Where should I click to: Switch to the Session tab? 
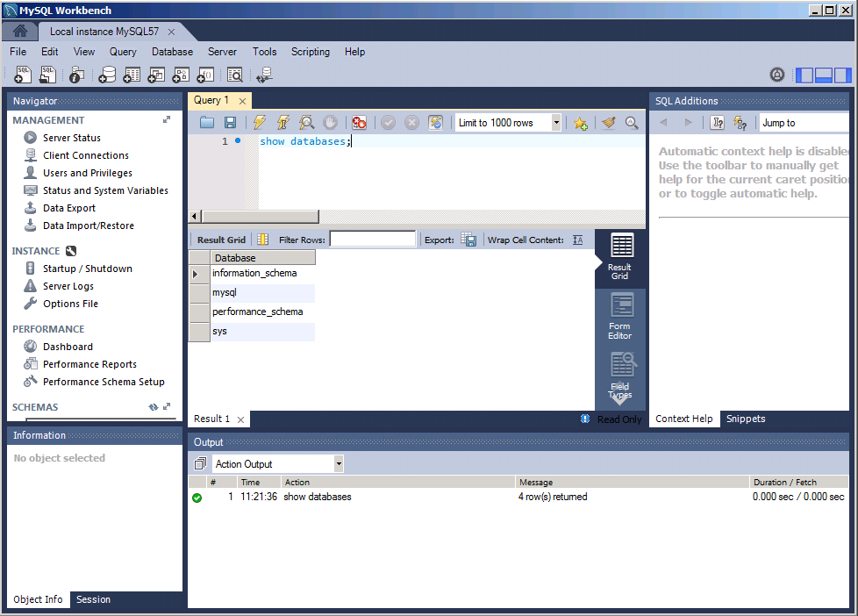point(93,599)
